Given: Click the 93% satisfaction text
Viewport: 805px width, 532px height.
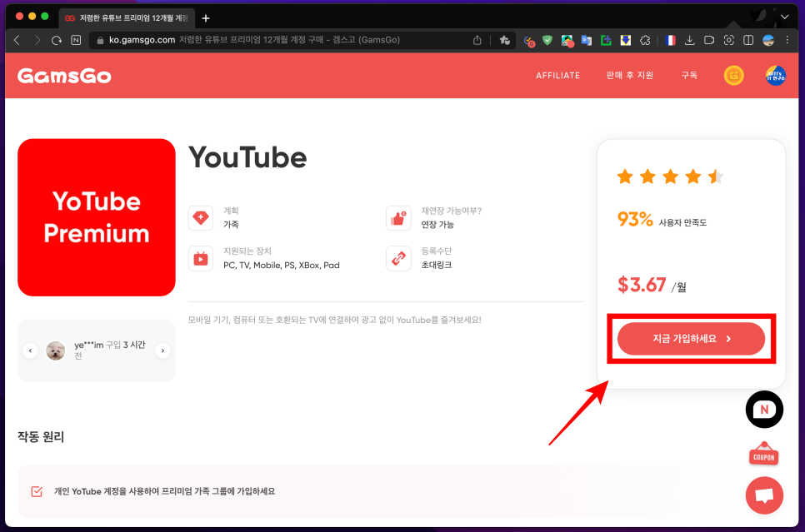Looking at the screenshot, I should click(x=635, y=219).
